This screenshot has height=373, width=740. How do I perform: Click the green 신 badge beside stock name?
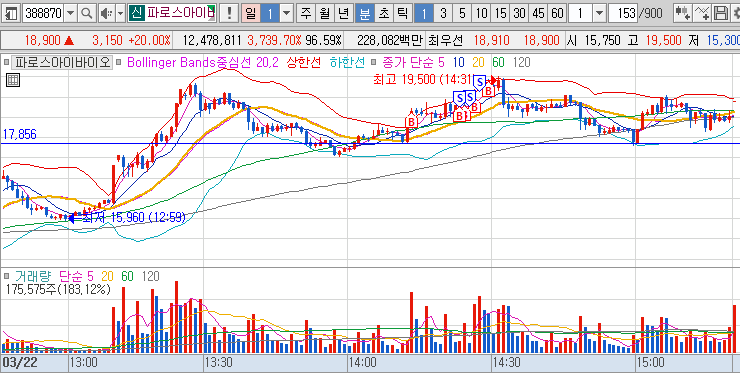136,13
